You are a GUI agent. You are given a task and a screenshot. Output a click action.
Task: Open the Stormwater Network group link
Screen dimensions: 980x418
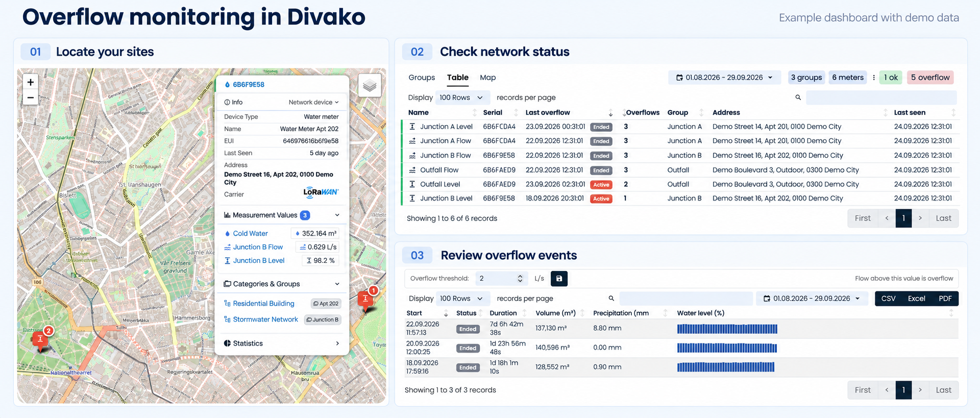(x=265, y=319)
